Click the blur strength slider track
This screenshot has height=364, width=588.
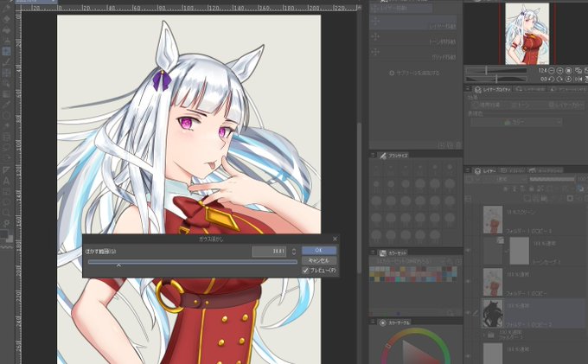tap(192, 262)
